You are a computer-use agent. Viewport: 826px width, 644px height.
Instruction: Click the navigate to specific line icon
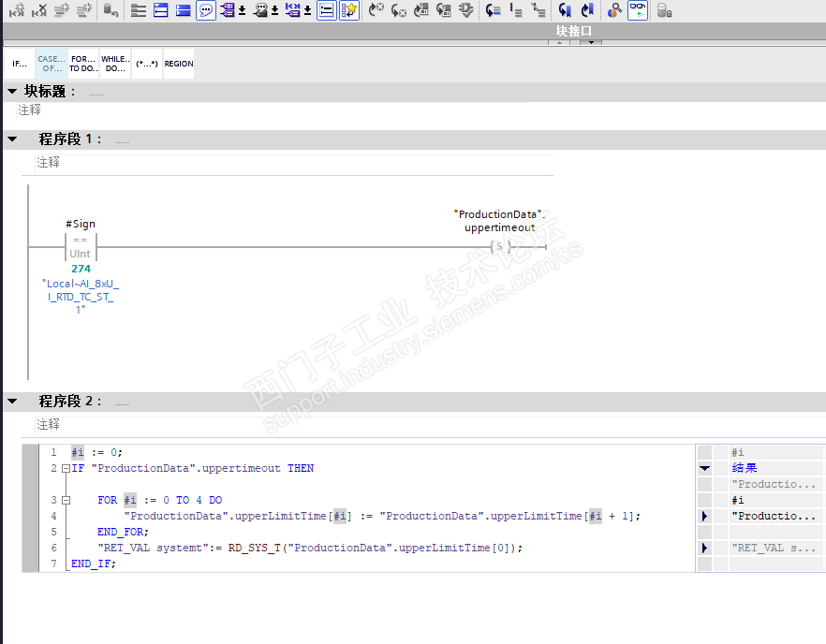(493, 10)
